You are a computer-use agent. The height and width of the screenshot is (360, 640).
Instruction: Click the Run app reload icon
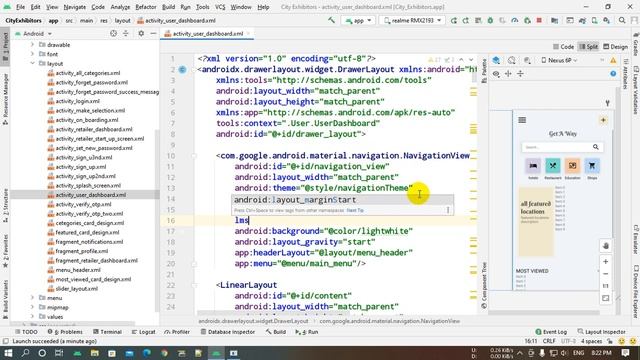point(454,20)
